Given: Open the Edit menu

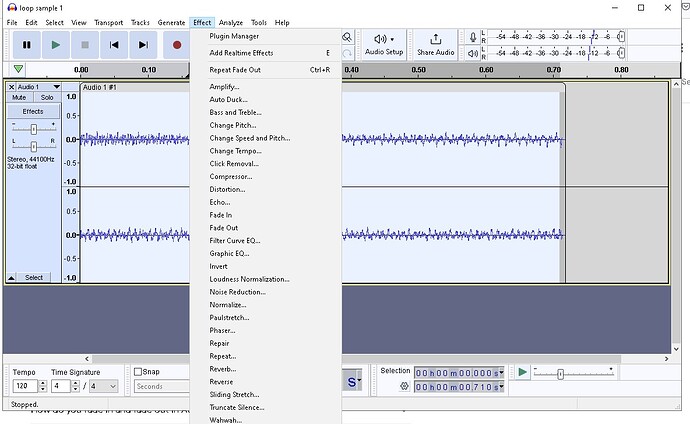Looking at the screenshot, I should pos(31,22).
